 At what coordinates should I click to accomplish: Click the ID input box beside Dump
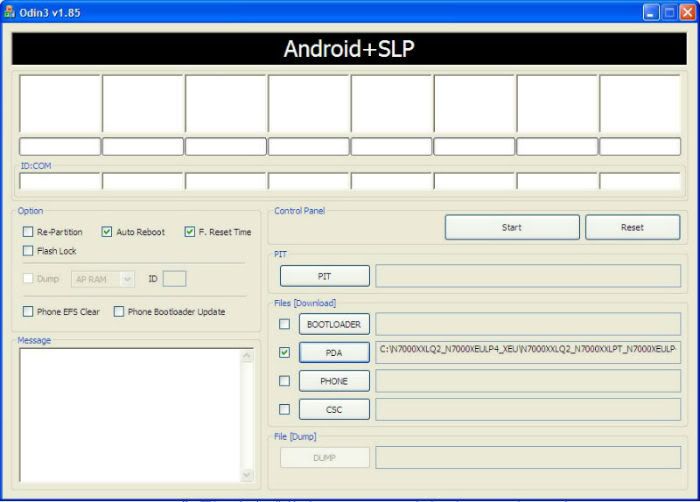coord(175,279)
